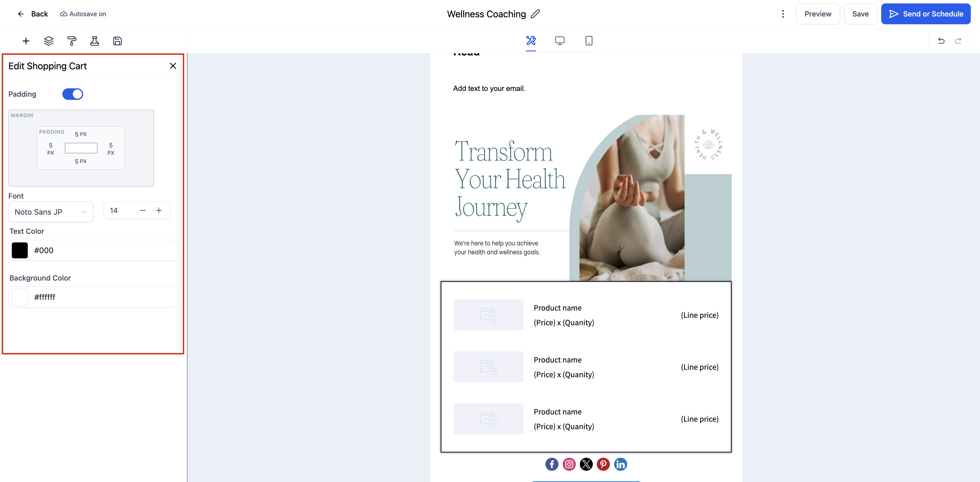This screenshot has height=482, width=980.
Task: Toggle the Padding switch off
Action: tap(73, 94)
